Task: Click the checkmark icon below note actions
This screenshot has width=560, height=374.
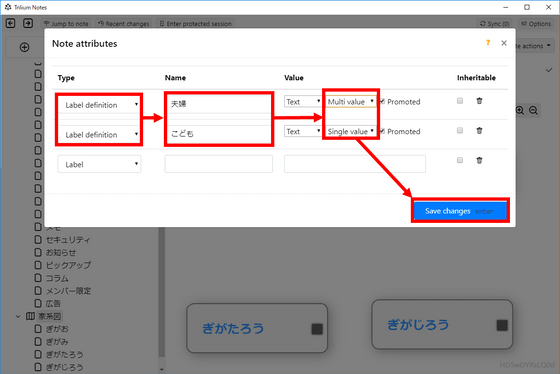Action: [549, 70]
